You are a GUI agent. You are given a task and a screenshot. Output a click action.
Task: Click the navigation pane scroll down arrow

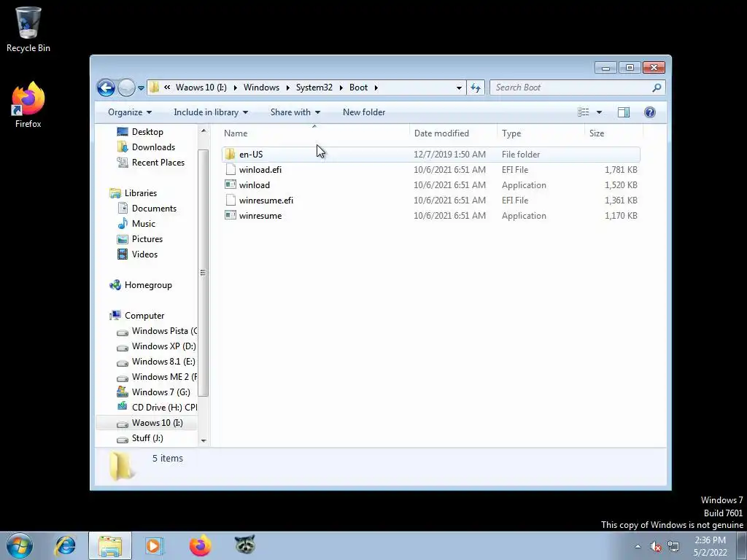[204, 441]
